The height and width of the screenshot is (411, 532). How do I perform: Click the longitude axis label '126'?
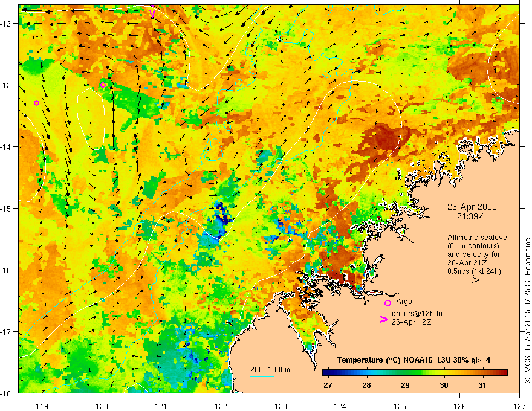click(x=459, y=406)
